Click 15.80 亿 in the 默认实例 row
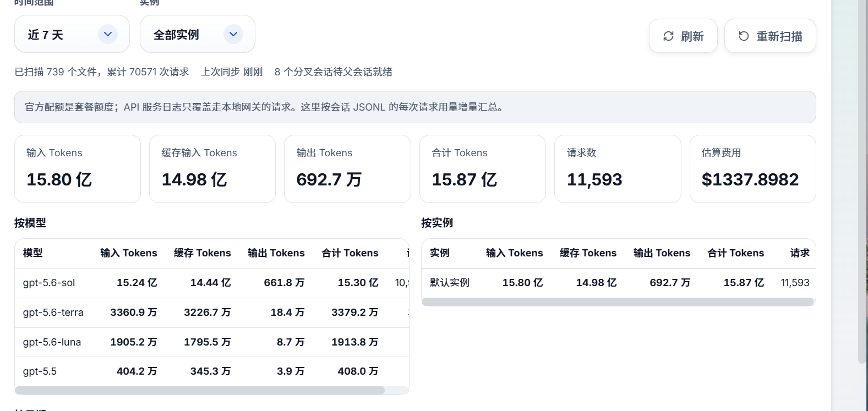The height and width of the screenshot is (411, 868). [523, 283]
